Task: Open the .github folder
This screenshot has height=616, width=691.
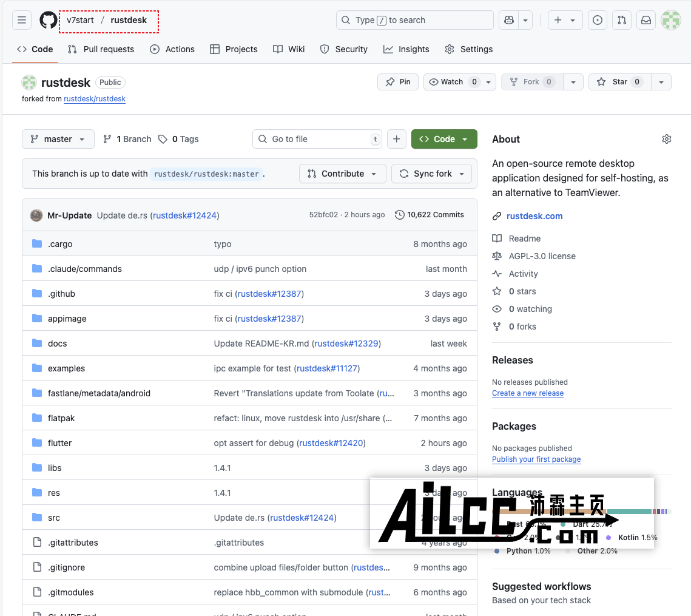Action: point(61,294)
